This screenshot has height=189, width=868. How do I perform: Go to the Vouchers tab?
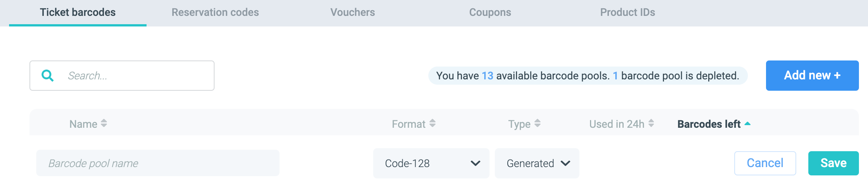[x=352, y=12]
